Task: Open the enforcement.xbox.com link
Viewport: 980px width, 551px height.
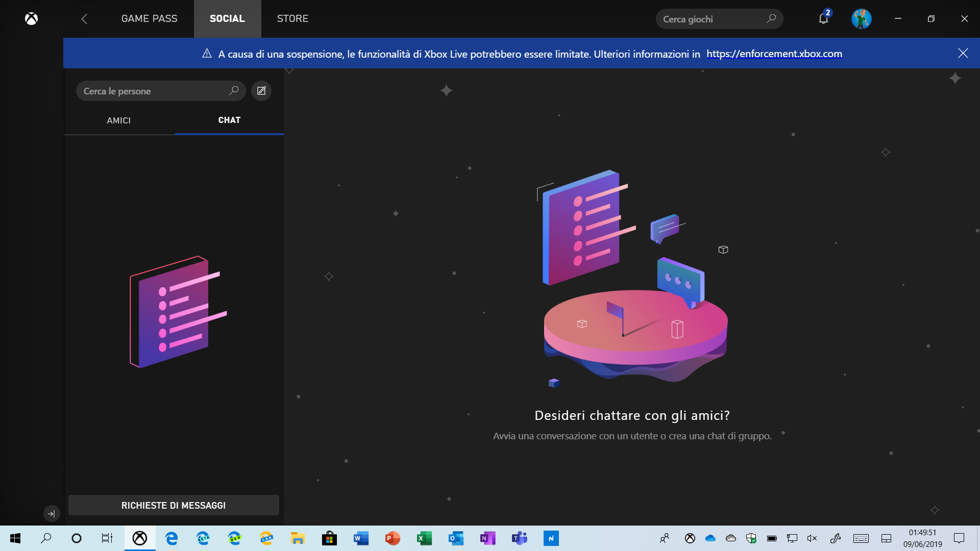Action: pos(774,54)
